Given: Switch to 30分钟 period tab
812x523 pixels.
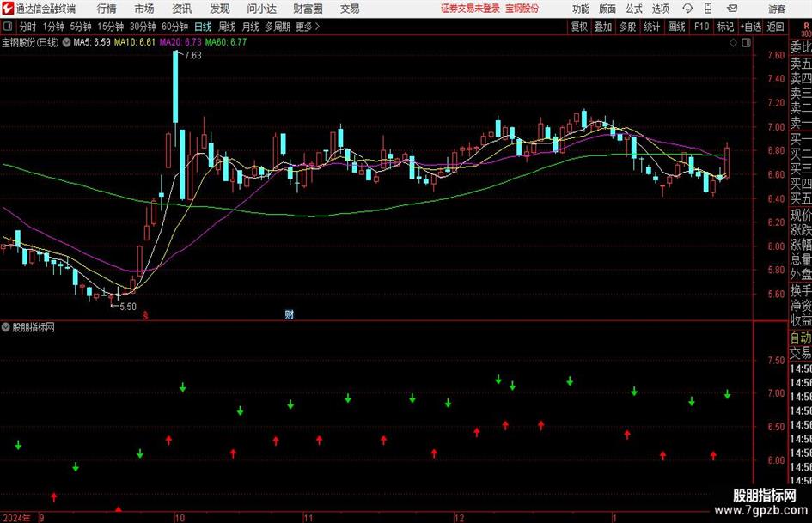Looking at the screenshot, I should 143,27.
